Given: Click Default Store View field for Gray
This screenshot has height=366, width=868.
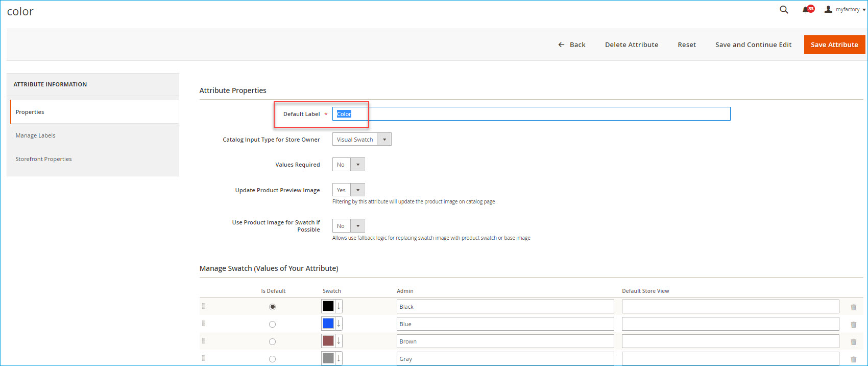Looking at the screenshot, I should [731, 359].
